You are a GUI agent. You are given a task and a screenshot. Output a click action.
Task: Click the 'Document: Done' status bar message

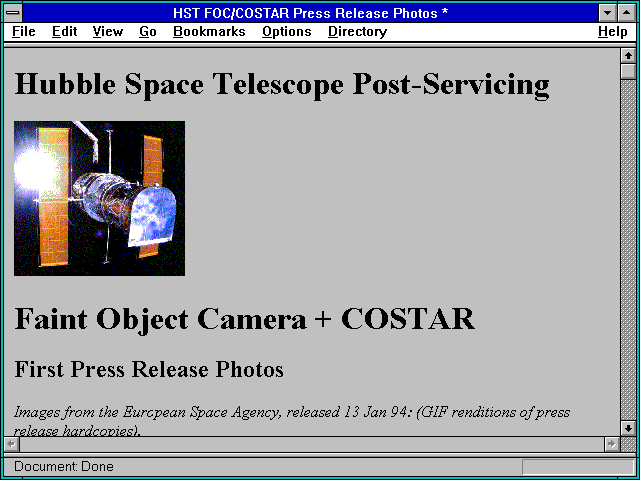click(x=64, y=467)
